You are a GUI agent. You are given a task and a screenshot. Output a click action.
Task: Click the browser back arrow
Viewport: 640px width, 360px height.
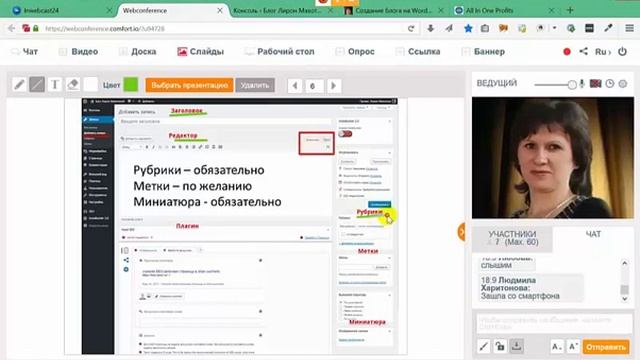[x=11, y=28]
